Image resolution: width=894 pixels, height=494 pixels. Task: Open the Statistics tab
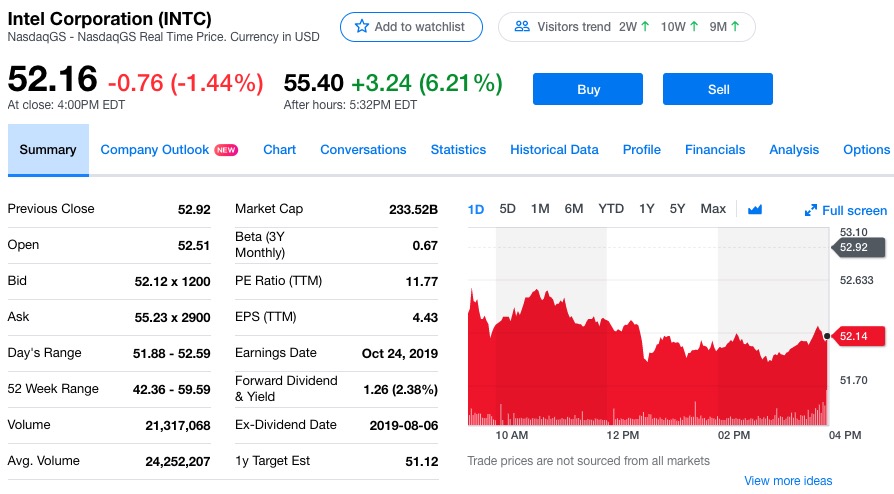tap(458, 149)
